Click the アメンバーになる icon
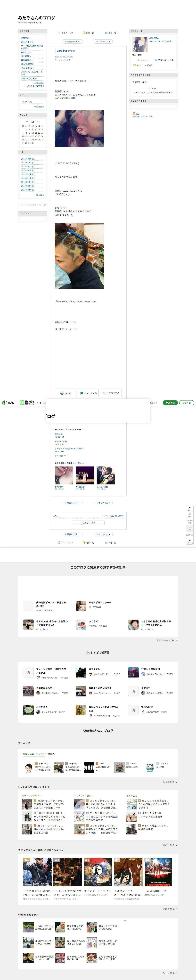This screenshot has width=196, height=980. click(x=156, y=60)
